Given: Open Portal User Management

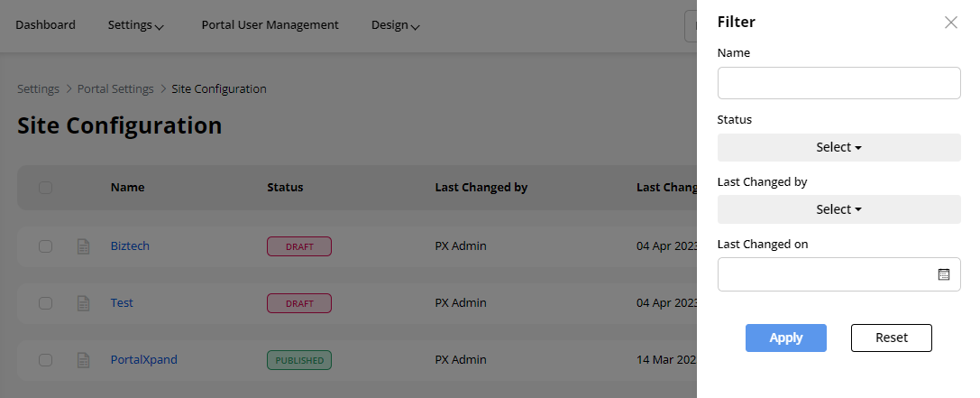Looking at the screenshot, I should [270, 25].
